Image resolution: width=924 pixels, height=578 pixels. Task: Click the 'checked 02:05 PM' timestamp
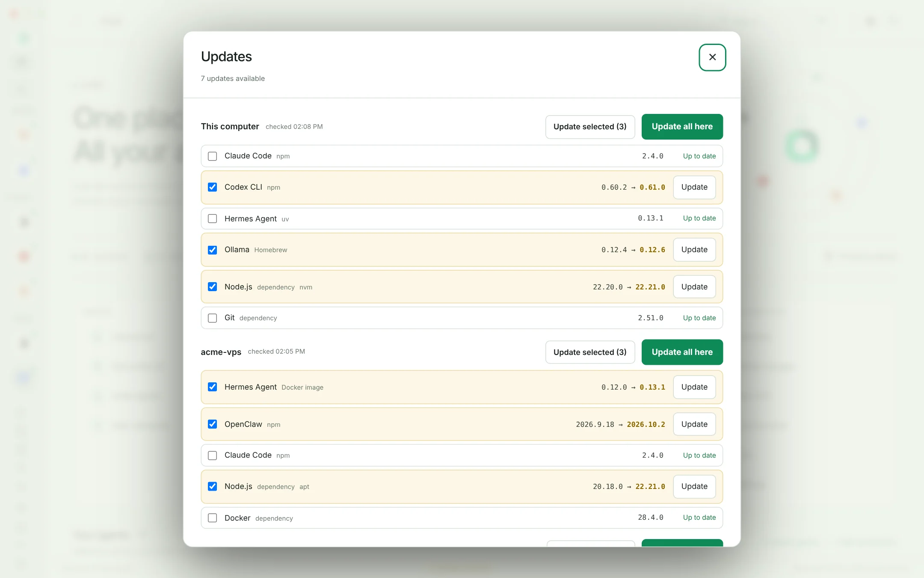coord(276,352)
